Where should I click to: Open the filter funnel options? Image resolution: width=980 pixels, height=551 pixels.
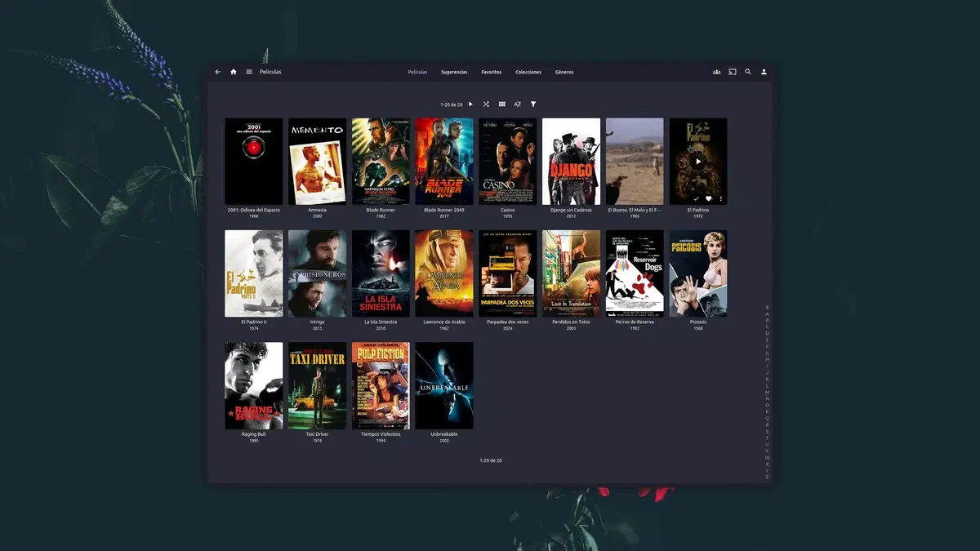coord(533,104)
